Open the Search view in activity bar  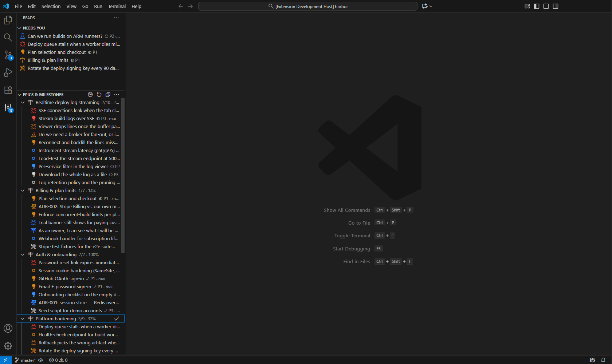8,37
